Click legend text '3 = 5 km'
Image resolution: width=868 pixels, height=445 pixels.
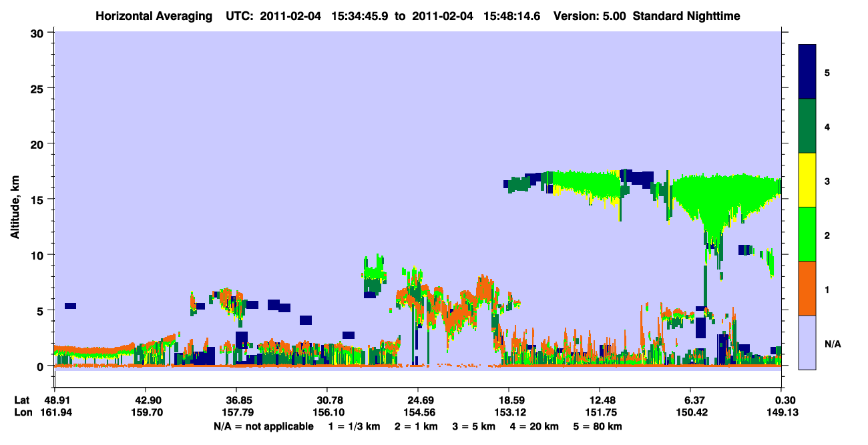[x=475, y=426]
